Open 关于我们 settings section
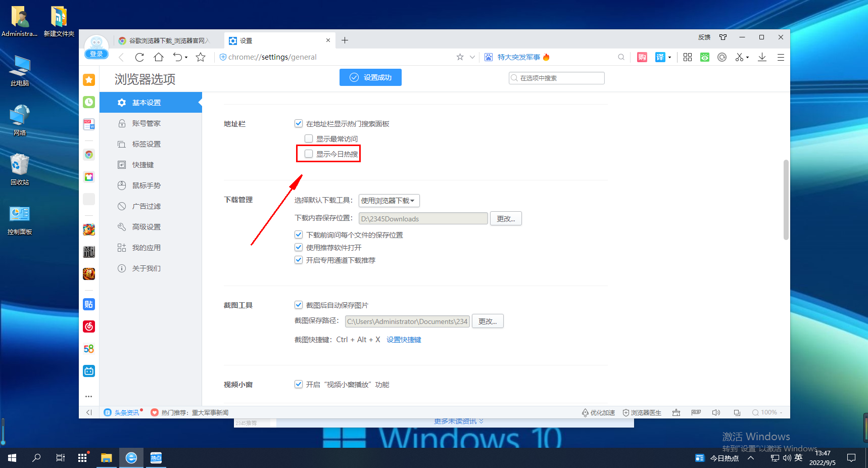868x468 pixels. (x=151, y=268)
